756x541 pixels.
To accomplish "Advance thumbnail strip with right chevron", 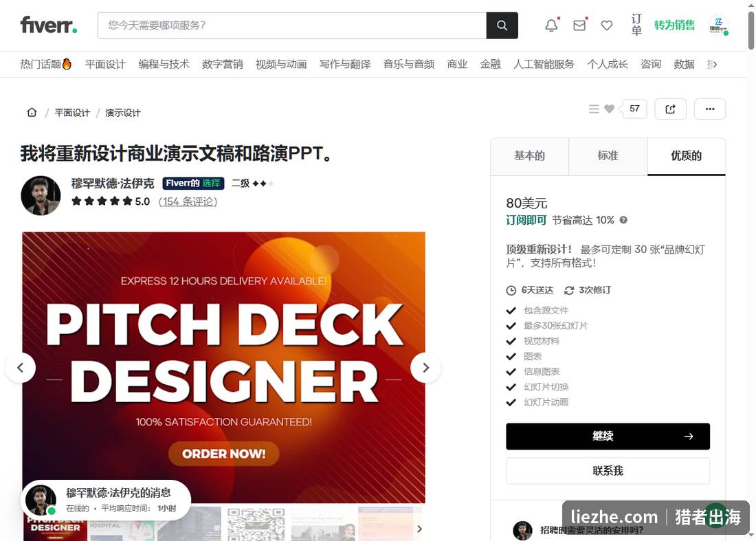I will tap(419, 529).
